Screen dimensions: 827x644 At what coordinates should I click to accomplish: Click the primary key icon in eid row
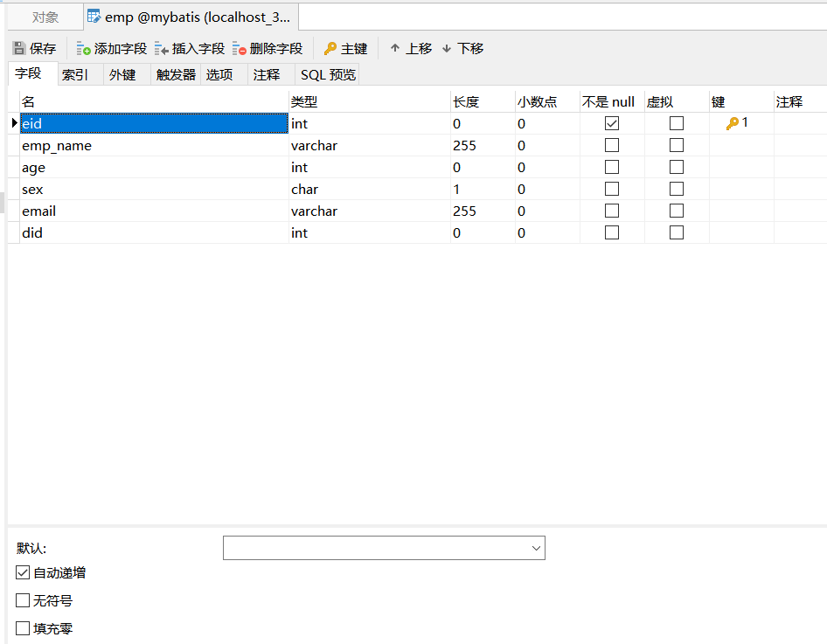(732, 123)
